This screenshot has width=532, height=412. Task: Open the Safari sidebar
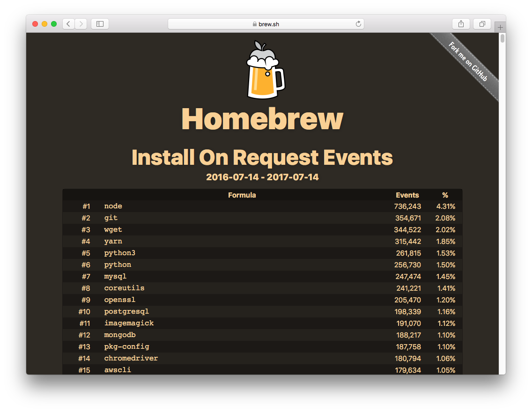[100, 23]
